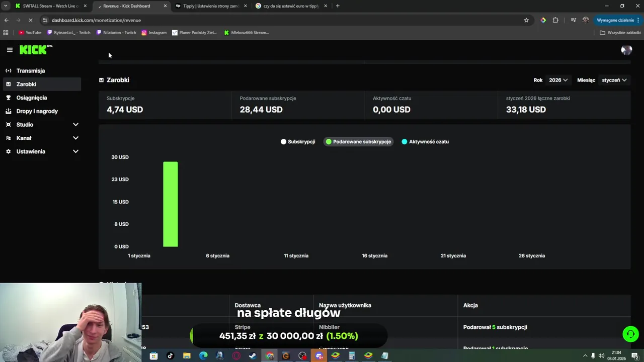Open the tab search dropdown arrow
This screenshot has width=644, height=362.
click(x=6, y=6)
